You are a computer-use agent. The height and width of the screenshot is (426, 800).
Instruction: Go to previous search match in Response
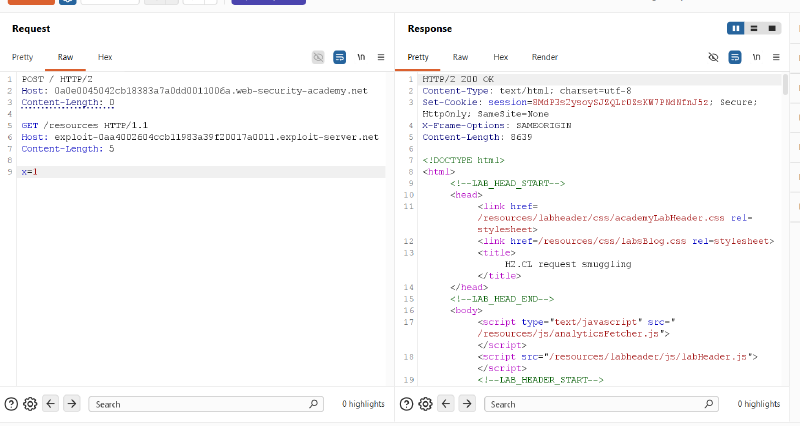[446, 404]
